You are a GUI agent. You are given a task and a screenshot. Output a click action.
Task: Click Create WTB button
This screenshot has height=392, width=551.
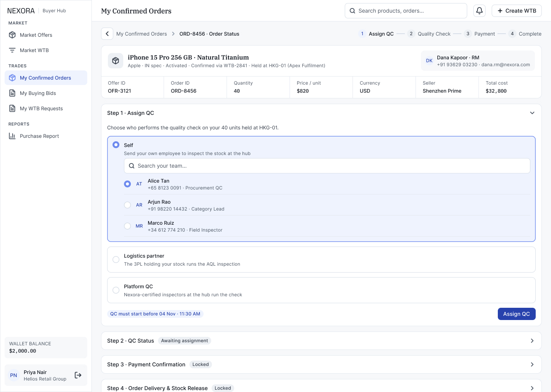[x=517, y=11]
